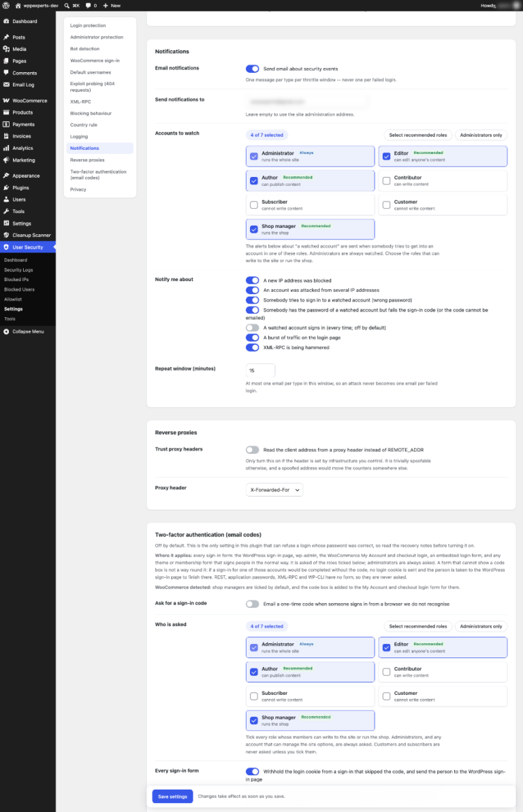
Task: Open Security Logs submenu item
Action: point(18,270)
